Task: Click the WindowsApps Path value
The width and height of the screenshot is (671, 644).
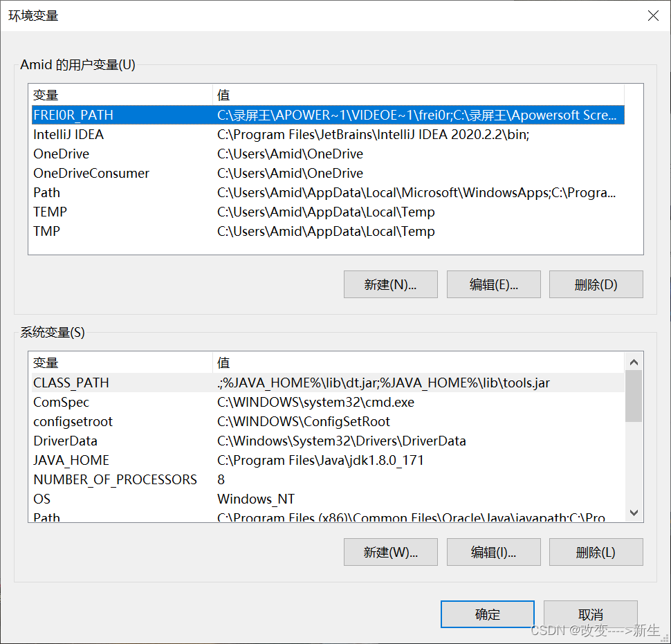Action: (x=416, y=192)
